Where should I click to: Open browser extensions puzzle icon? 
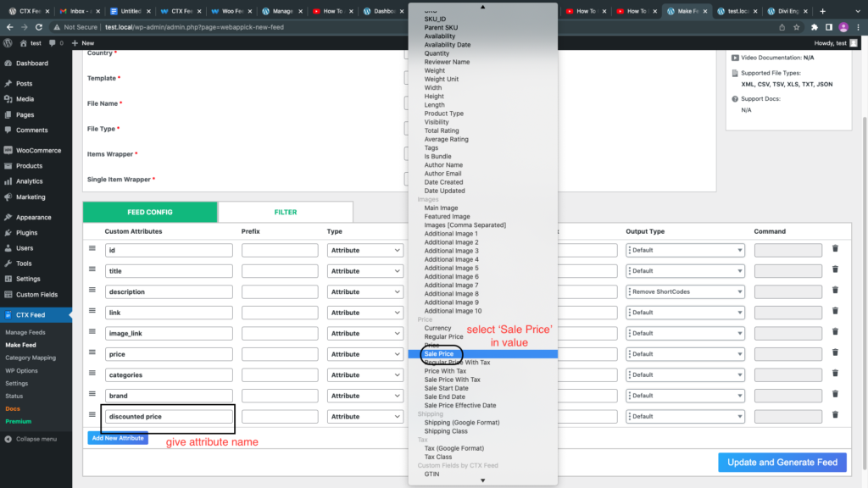click(x=815, y=27)
